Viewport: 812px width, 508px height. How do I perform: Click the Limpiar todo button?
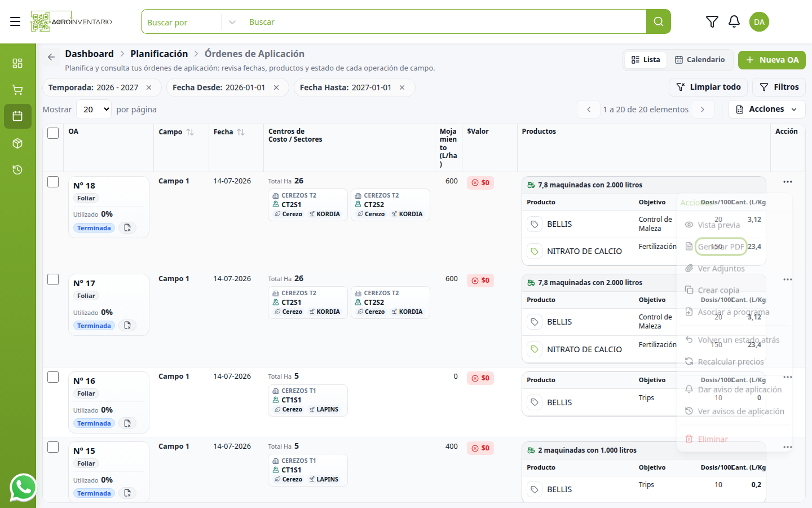708,87
